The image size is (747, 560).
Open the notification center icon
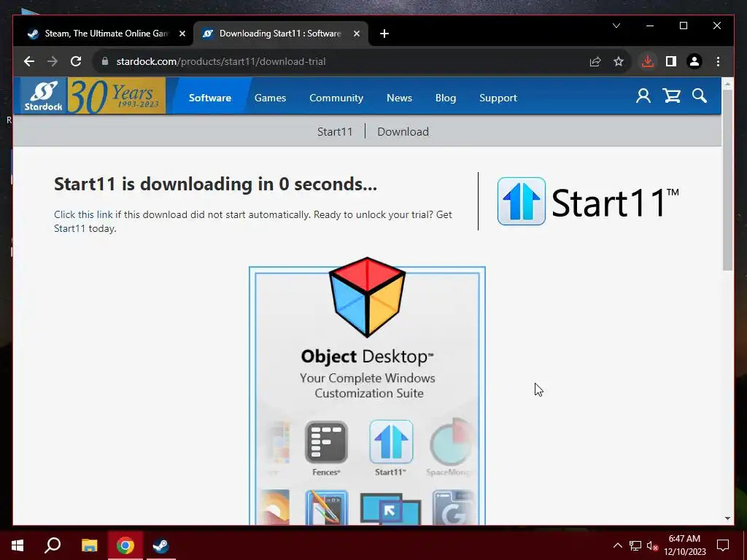click(x=723, y=545)
